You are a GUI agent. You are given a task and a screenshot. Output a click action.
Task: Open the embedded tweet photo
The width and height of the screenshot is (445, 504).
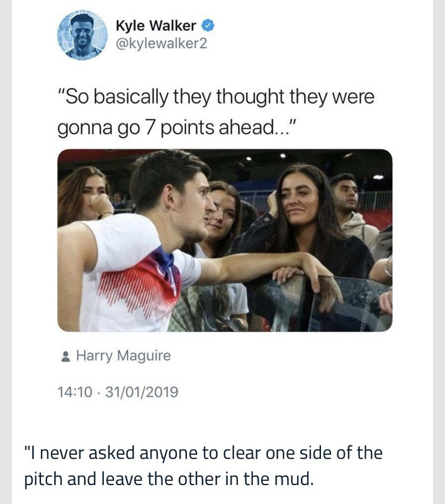[x=225, y=240]
